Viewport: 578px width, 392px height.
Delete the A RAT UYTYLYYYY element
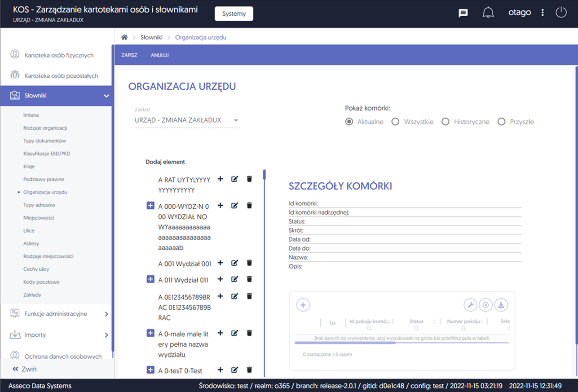tap(250, 179)
